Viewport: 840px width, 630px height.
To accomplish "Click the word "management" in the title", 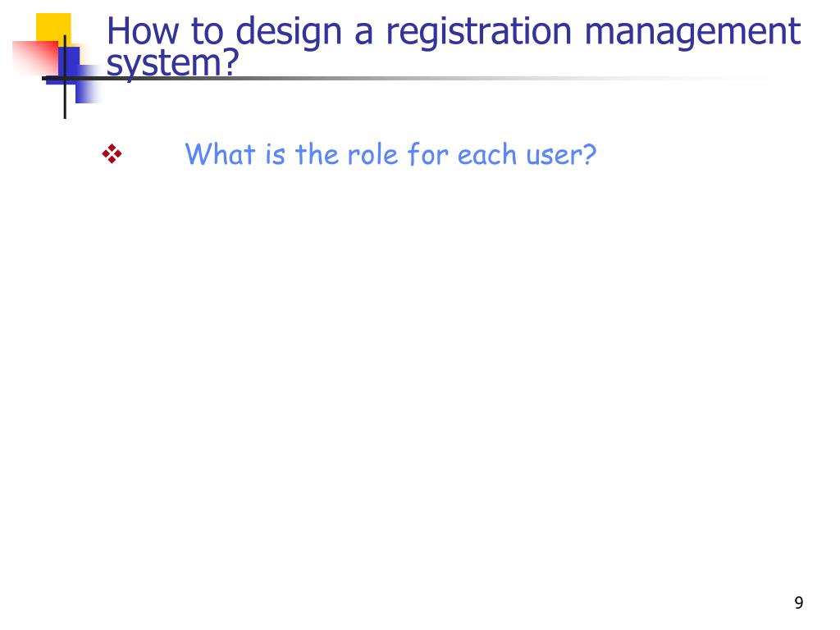I will pyautogui.click(x=692, y=32).
